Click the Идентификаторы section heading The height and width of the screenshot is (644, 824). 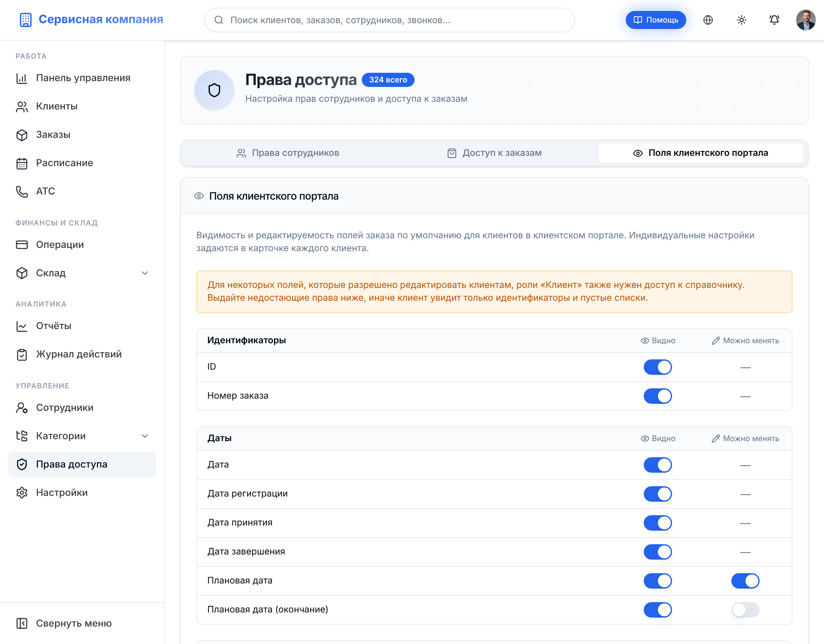tap(246, 340)
